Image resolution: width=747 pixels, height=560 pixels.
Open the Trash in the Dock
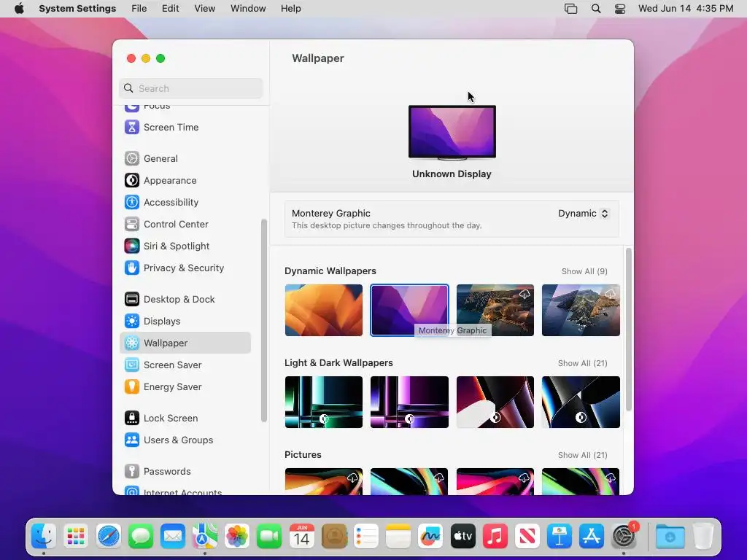pyautogui.click(x=703, y=536)
